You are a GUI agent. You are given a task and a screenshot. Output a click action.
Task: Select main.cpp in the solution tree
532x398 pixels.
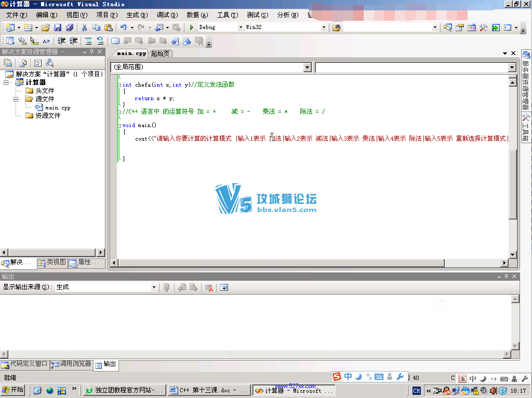coord(58,108)
